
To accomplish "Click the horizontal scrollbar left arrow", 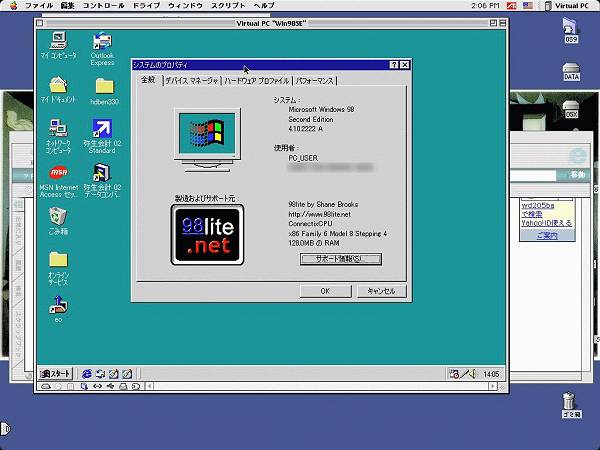I will click(x=150, y=386).
